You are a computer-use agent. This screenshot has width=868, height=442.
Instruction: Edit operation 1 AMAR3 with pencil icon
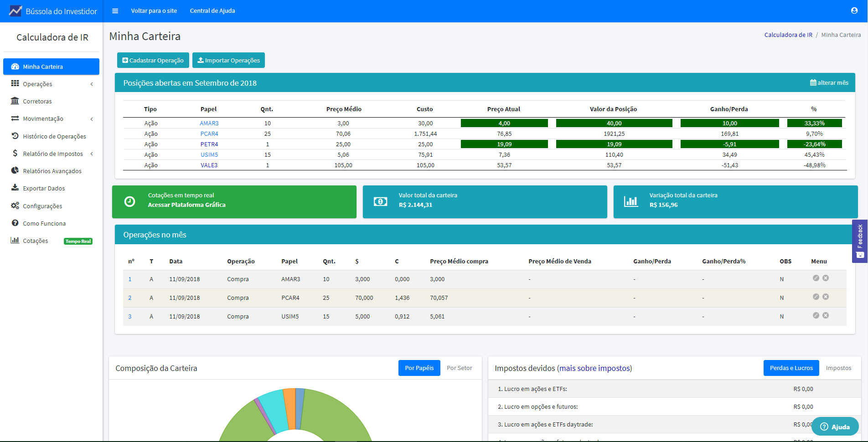click(816, 278)
